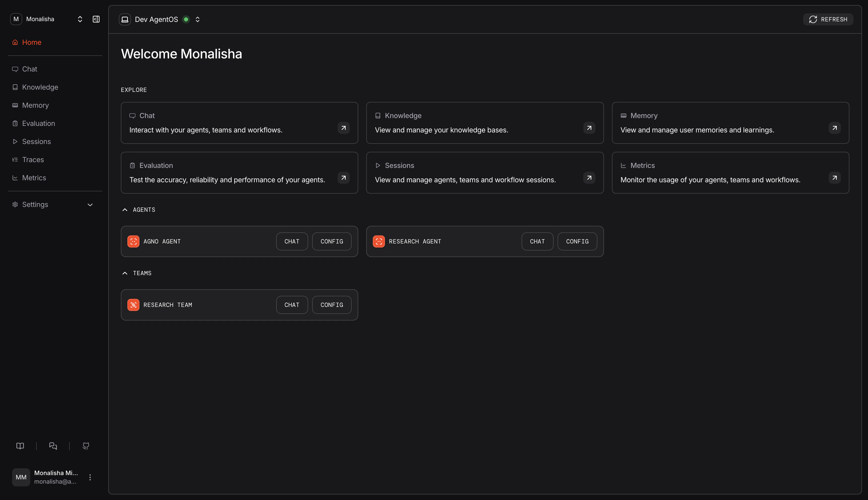Open Memory card arrow icon
The width and height of the screenshot is (868, 500).
[835, 128]
